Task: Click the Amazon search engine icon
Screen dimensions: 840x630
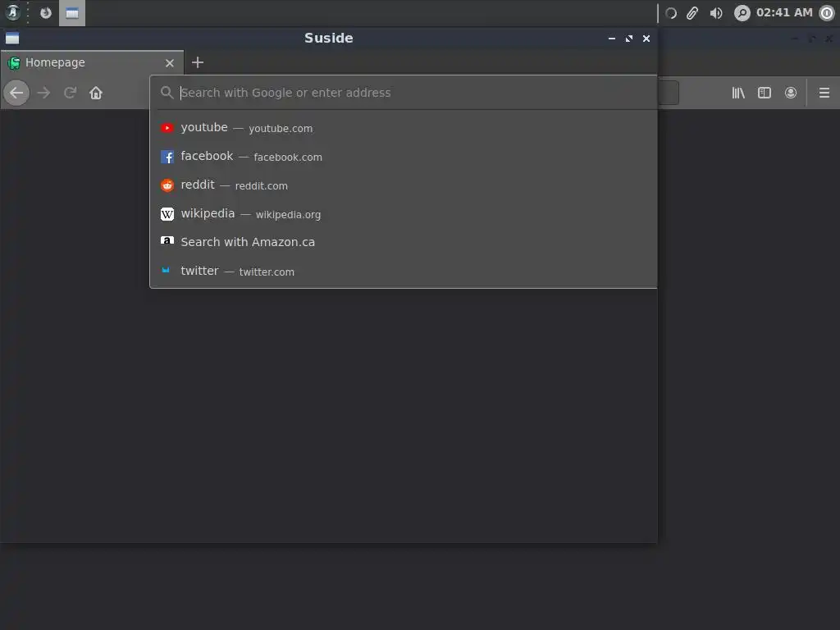Action: [167, 241]
